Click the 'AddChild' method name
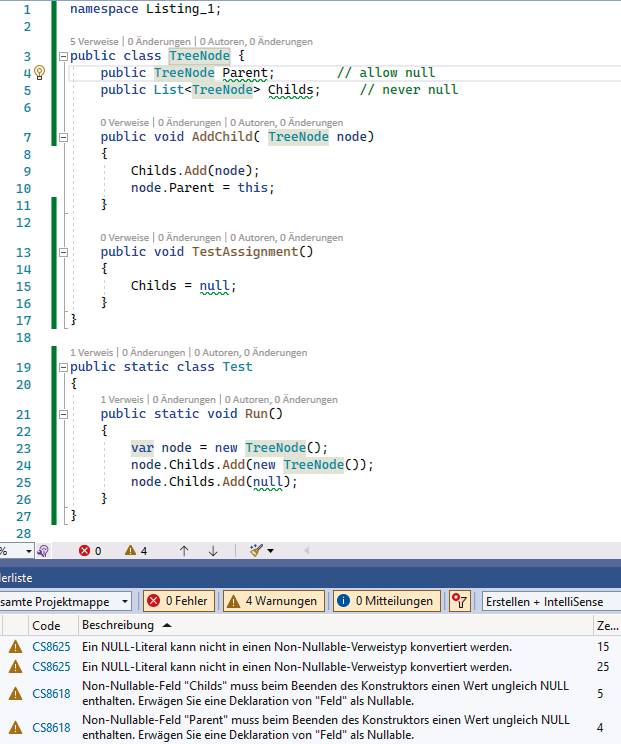621x744 pixels. (222, 137)
